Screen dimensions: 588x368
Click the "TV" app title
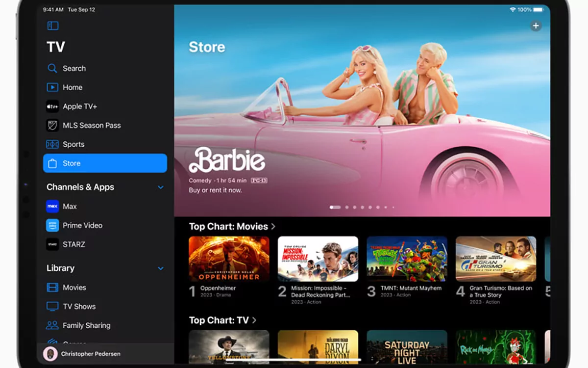[x=56, y=47]
